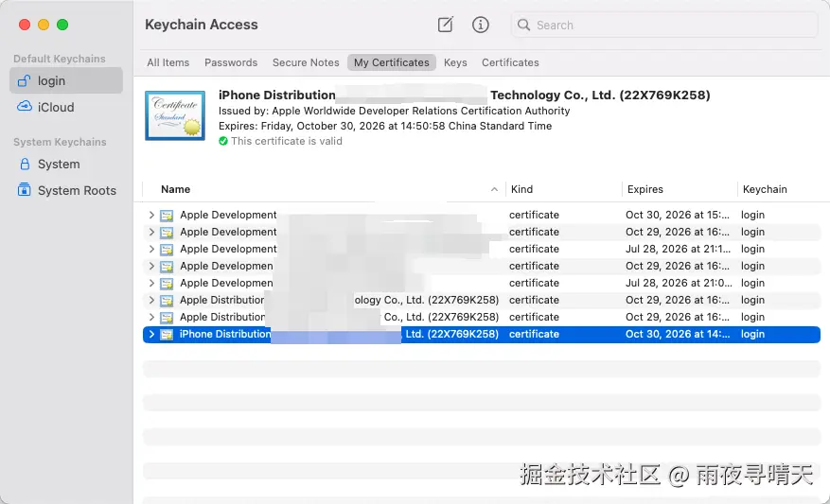
Task: Click 'Oct 30, 2026 at 14:...' expiry cell
Action: pyautogui.click(x=678, y=334)
